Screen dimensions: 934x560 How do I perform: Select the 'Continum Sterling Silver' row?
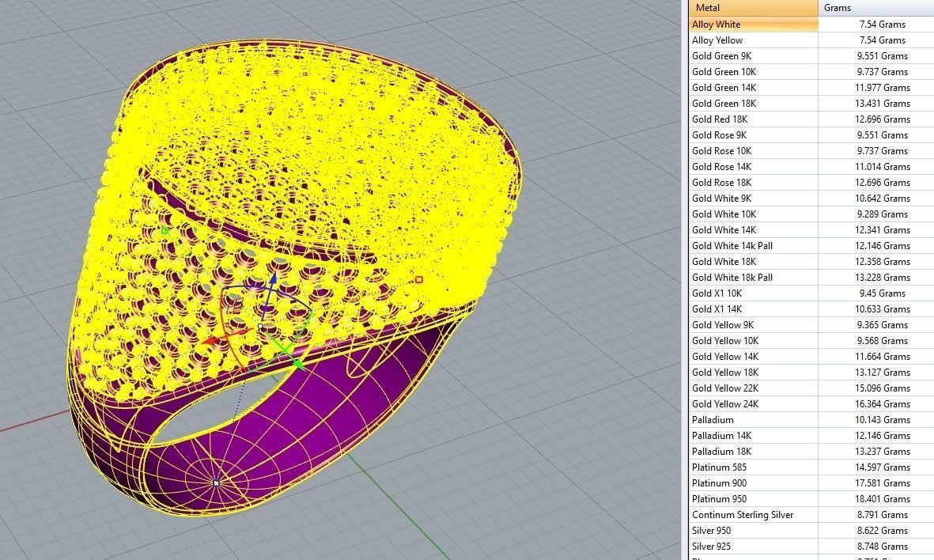click(811, 515)
